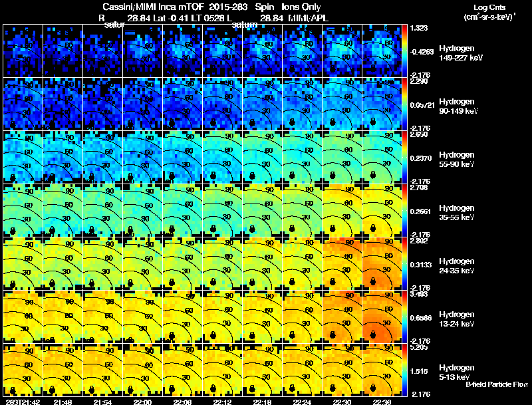The width and height of the screenshot is (532, 405).
Task: Click Saturn marker in 35-55 keV panel at 22:24
Action: click(x=292, y=228)
